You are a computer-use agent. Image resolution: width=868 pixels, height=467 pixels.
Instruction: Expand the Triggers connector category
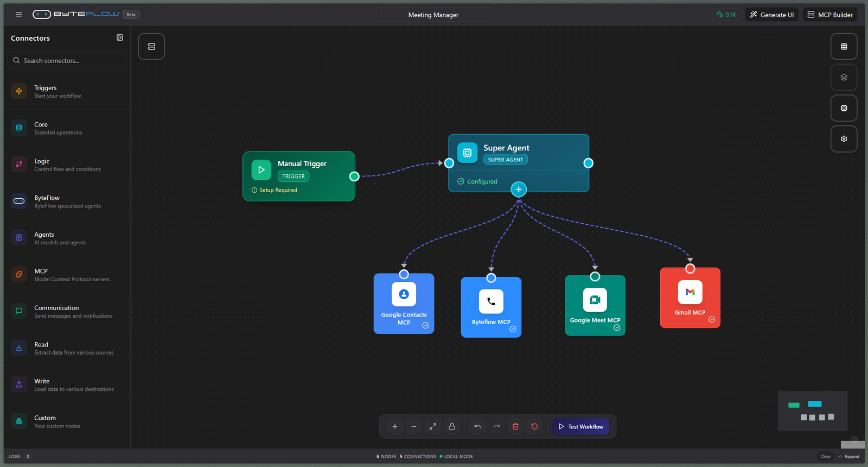(x=67, y=91)
